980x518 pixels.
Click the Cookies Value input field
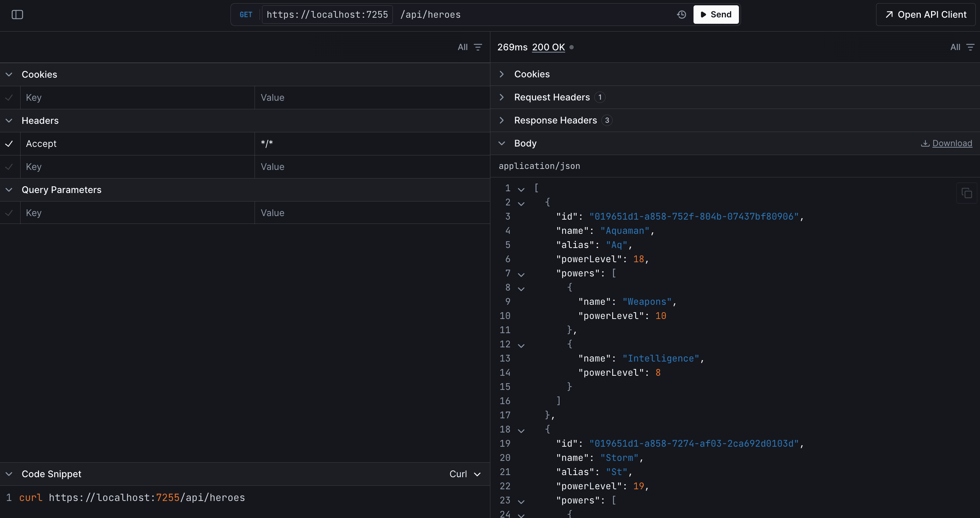tap(372, 98)
